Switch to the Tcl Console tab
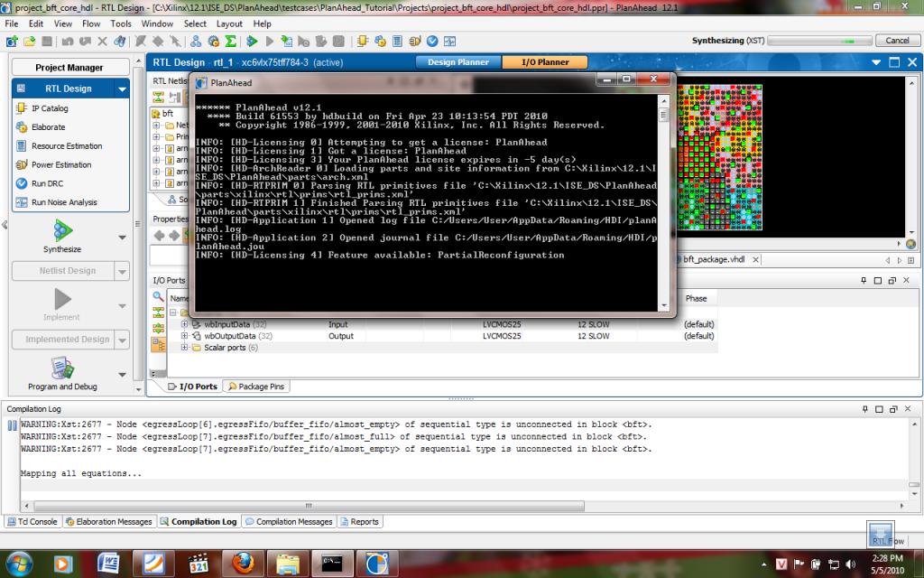924x578 pixels. pyautogui.click(x=32, y=521)
